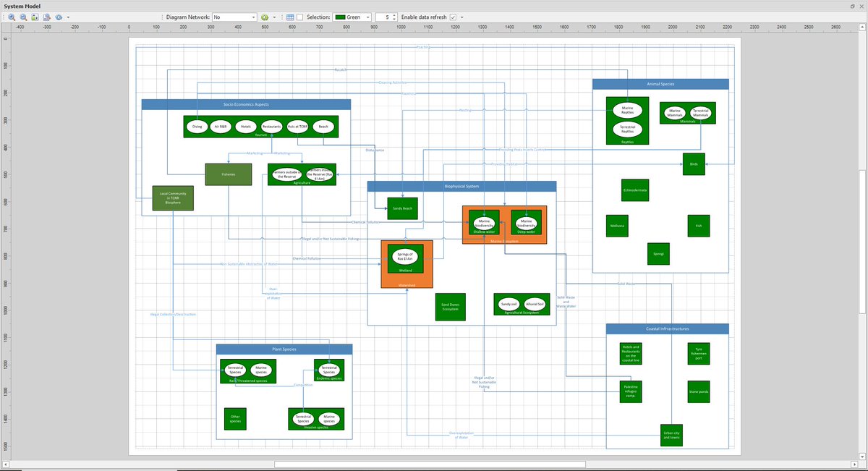Select the Tyre fishermen port box
The image size is (868, 471).
(x=699, y=354)
